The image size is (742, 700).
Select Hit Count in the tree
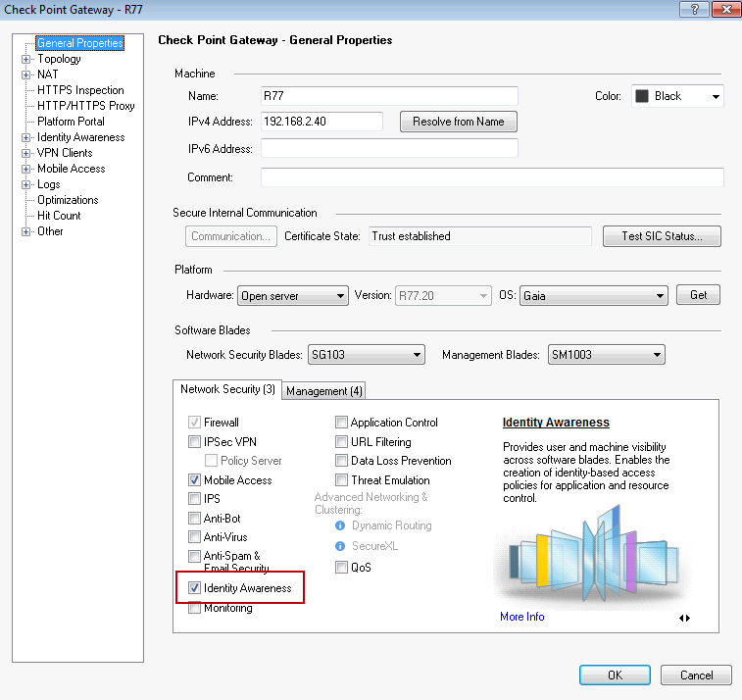[59, 216]
